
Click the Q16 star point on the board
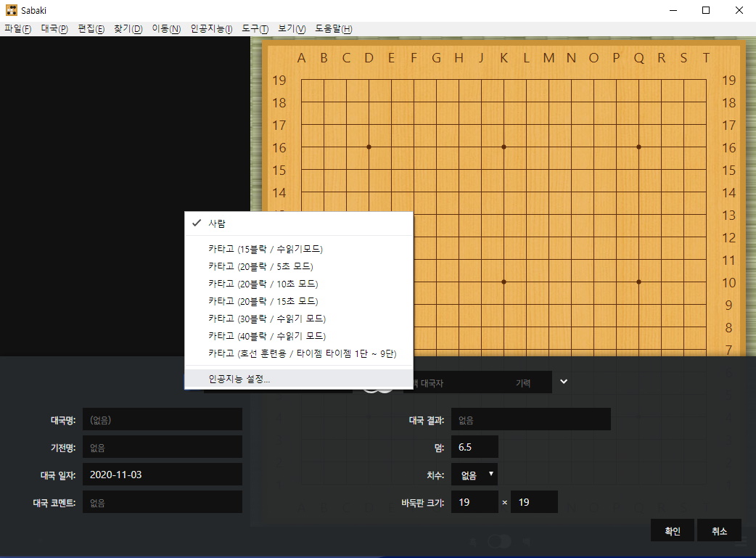(639, 147)
